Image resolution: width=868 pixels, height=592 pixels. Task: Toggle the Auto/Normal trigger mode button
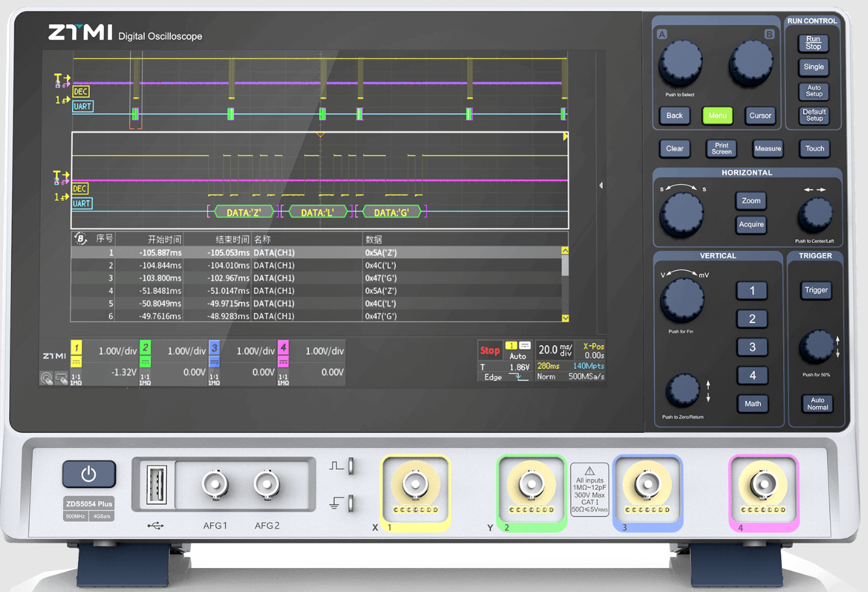point(817,404)
